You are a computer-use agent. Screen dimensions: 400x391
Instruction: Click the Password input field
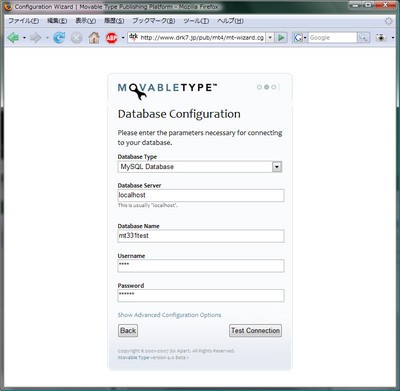(x=201, y=296)
